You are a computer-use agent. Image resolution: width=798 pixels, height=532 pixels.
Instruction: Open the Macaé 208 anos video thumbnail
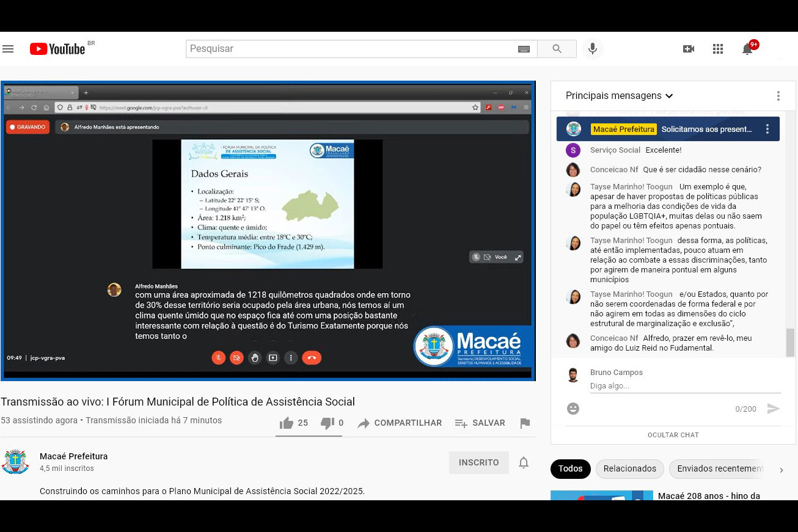602,495
